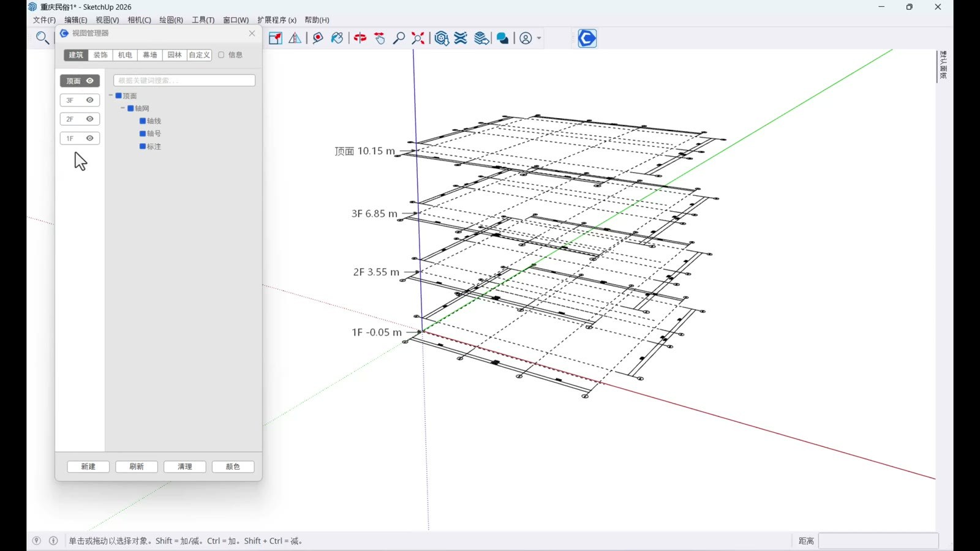Click the info icon in status bar
Image resolution: width=980 pixels, height=551 pixels.
(53, 541)
